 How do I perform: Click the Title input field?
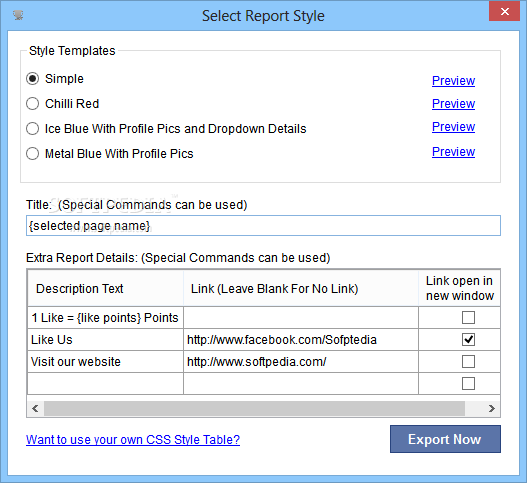[263, 226]
